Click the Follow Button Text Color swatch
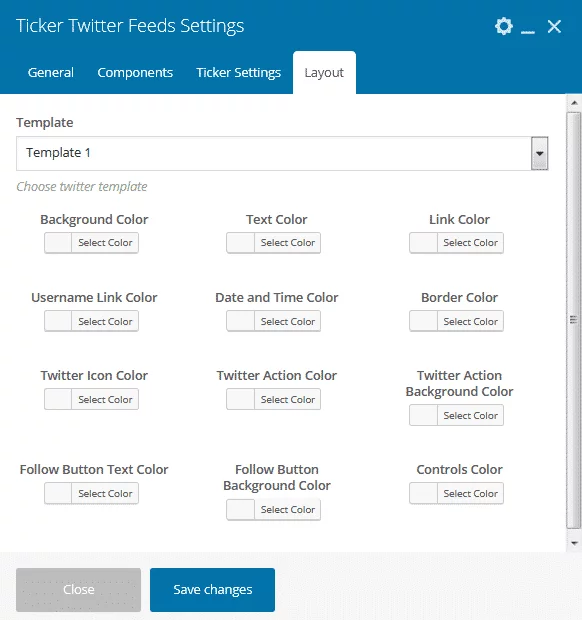This screenshot has height=620, width=582. point(58,493)
